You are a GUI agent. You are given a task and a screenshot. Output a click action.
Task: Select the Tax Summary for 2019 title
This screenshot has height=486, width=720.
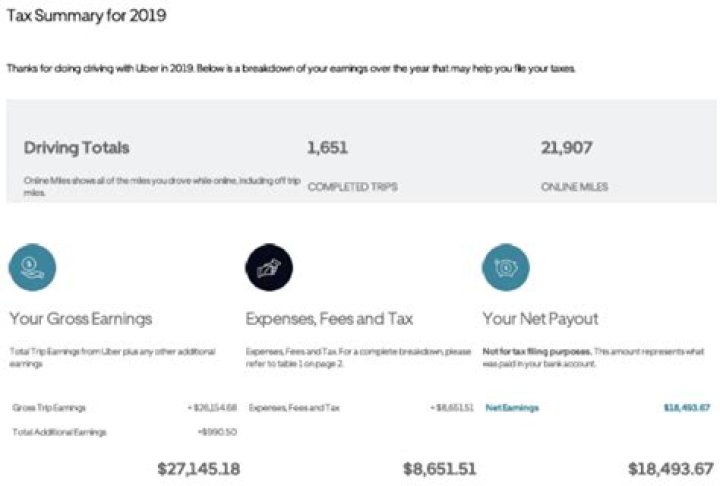point(87,16)
